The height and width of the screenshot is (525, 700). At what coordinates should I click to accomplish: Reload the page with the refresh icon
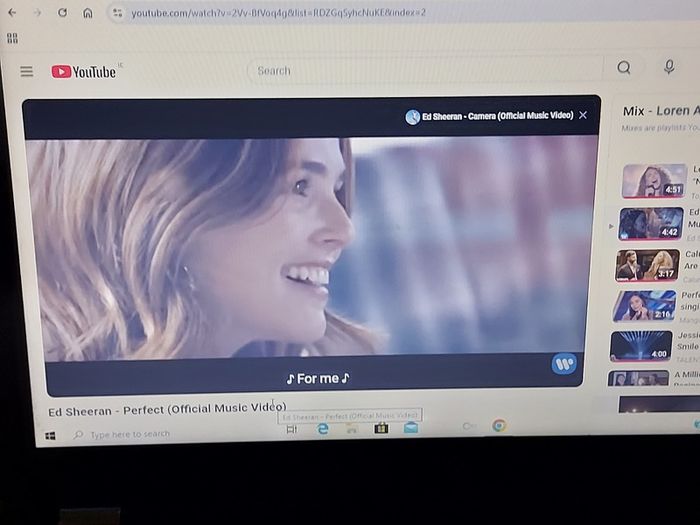62,12
